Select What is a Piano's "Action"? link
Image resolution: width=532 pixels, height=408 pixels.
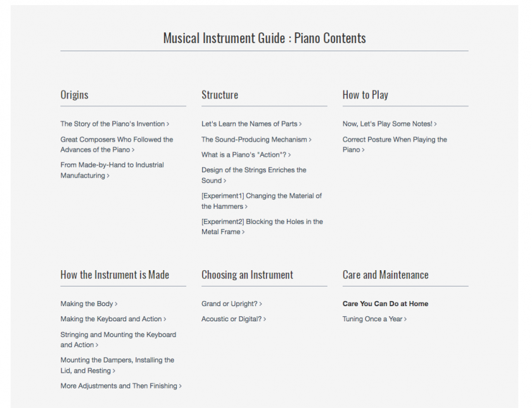click(x=246, y=155)
